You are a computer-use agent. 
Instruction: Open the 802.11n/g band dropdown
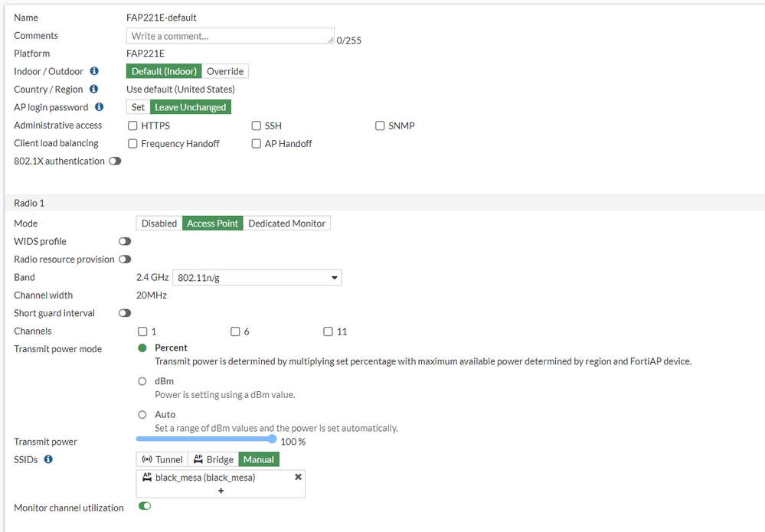(x=257, y=278)
